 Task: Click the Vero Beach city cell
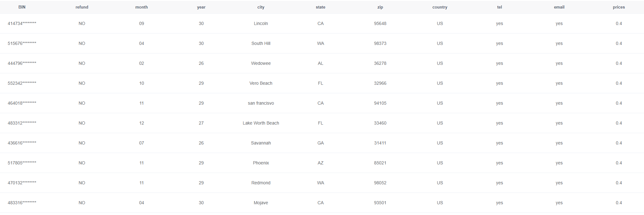[x=261, y=83]
